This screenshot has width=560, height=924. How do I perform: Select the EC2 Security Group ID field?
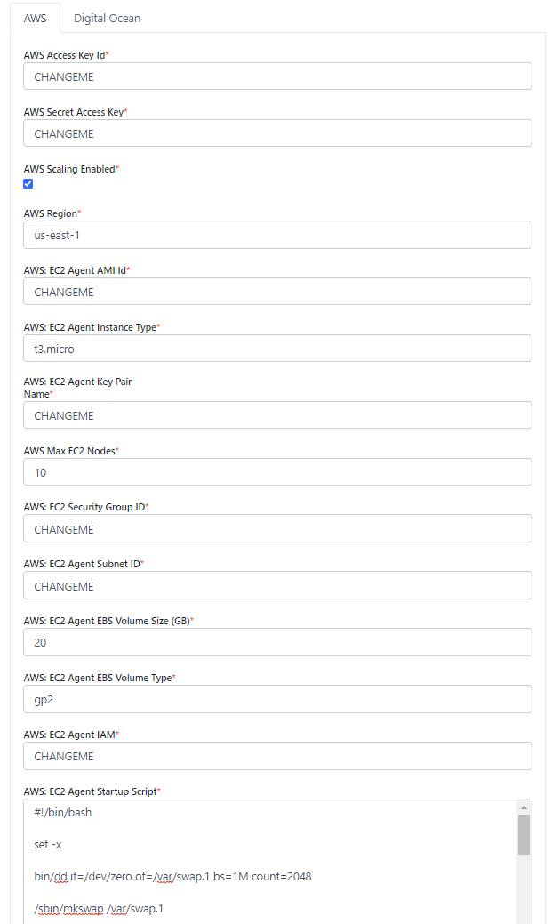click(277, 529)
